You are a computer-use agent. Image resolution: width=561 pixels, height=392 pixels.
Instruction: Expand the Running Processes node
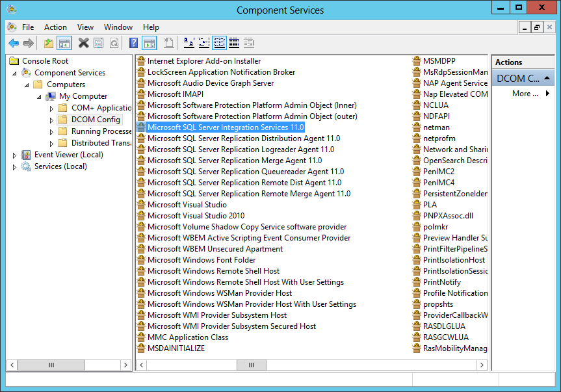click(x=51, y=132)
